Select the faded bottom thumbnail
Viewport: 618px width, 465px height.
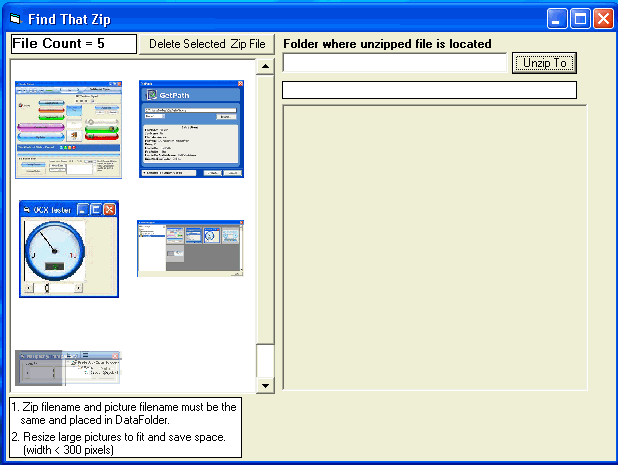(68, 367)
